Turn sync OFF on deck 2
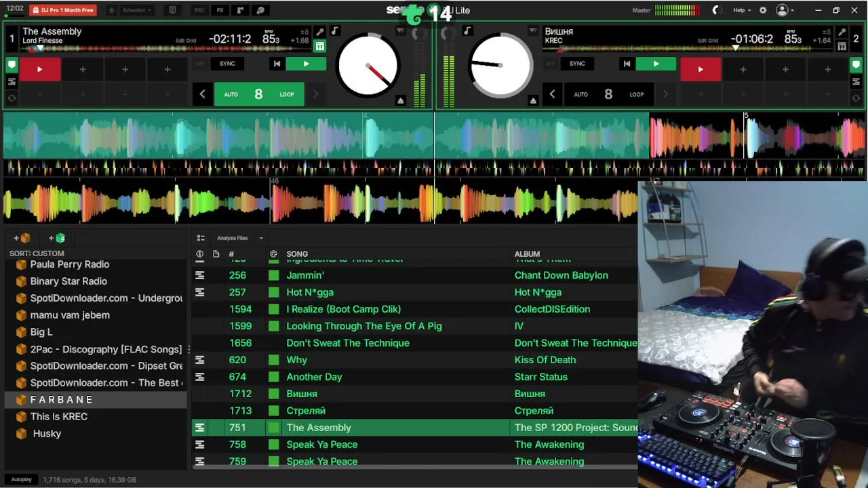 [x=550, y=64]
